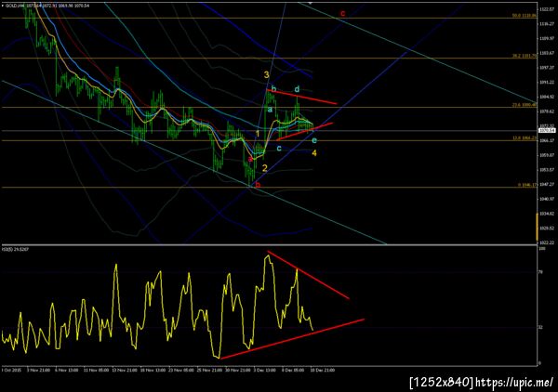558x392 pixels.
Task: Click the 1034.62 price axis value
Action: (547, 214)
